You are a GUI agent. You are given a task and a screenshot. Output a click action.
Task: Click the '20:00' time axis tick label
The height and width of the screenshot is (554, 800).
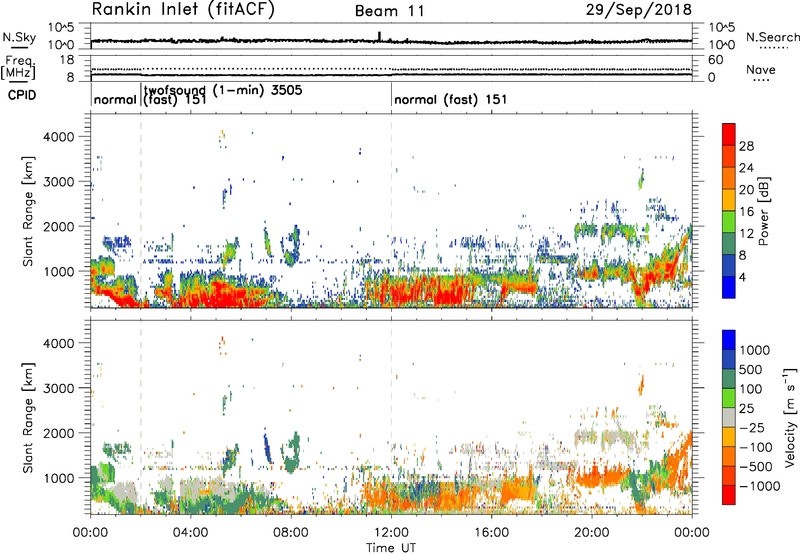(592, 533)
